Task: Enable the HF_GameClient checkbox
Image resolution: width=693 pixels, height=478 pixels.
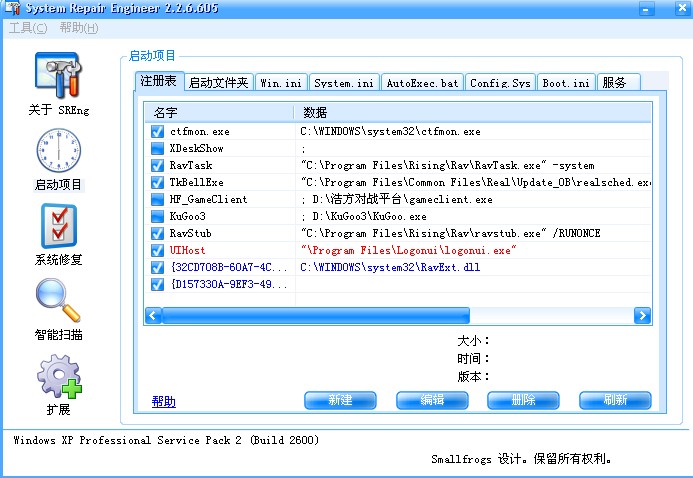Action: pos(157,200)
